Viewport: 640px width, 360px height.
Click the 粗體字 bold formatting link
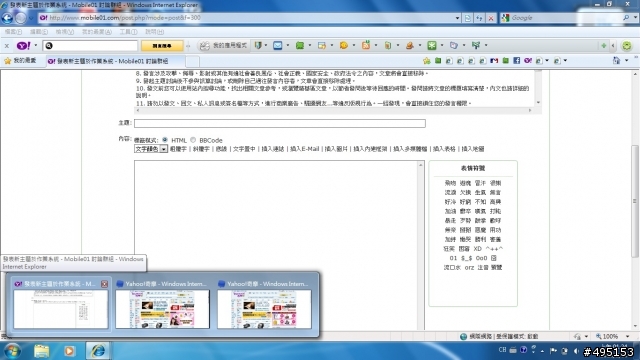178,149
